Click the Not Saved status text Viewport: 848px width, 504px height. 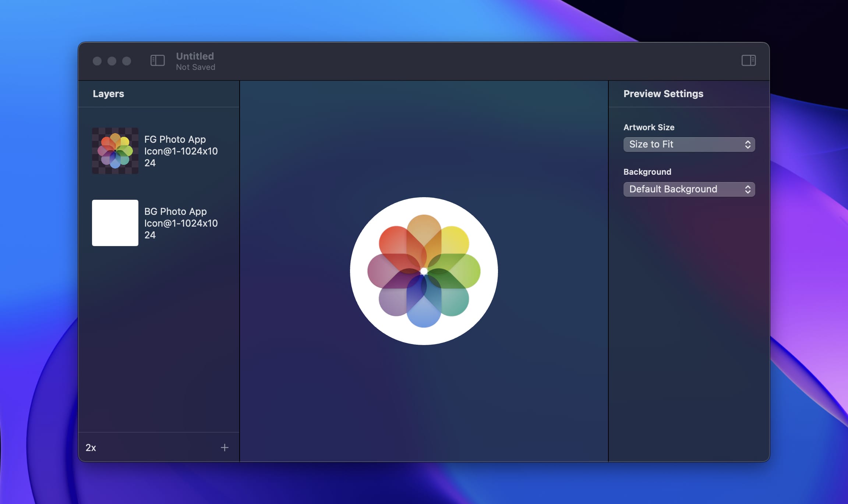click(x=195, y=67)
